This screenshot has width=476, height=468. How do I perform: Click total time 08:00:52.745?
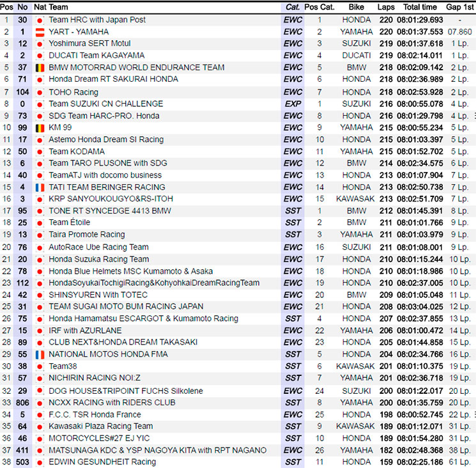420,415
